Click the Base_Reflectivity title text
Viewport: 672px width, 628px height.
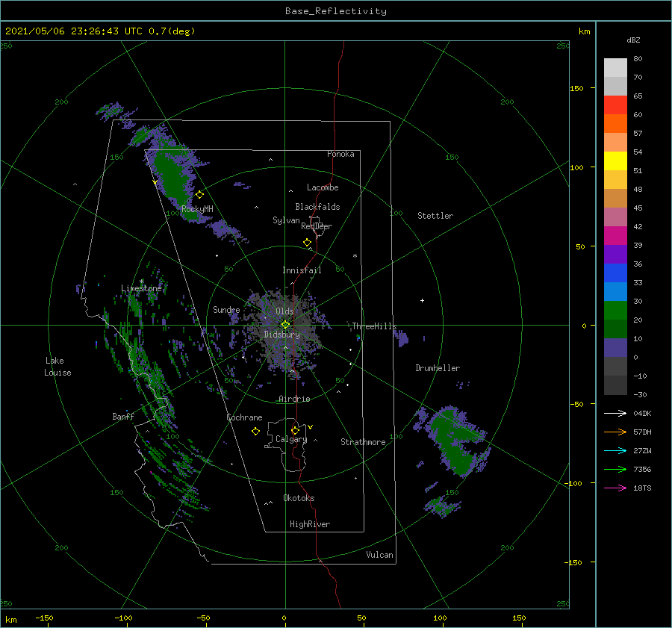point(336,11)
